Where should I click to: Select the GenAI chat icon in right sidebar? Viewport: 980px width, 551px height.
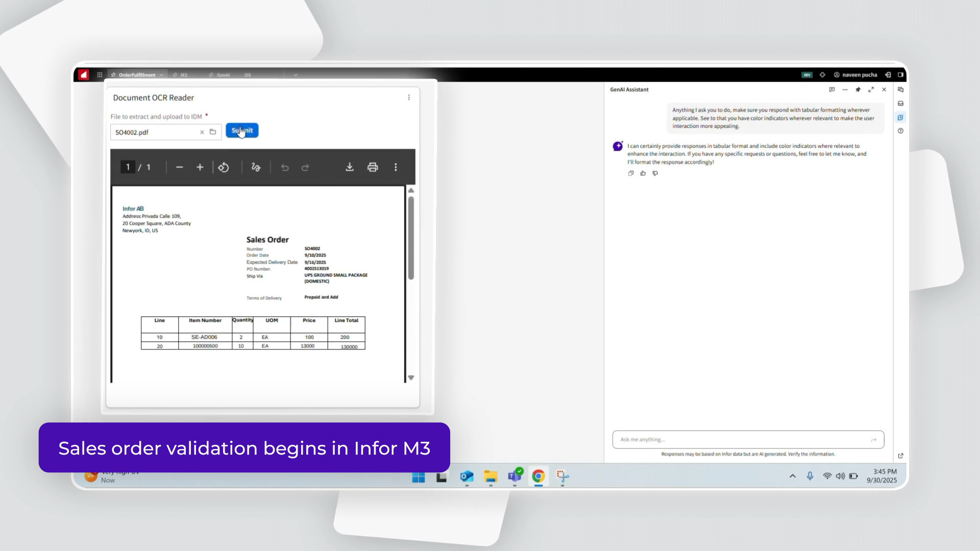(901, 117)
